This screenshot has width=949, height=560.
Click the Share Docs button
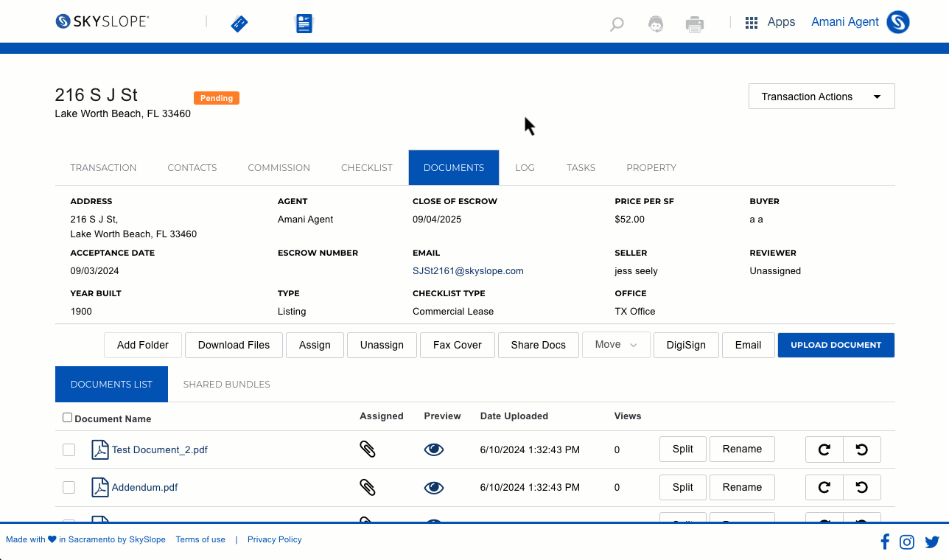[539, 345]
